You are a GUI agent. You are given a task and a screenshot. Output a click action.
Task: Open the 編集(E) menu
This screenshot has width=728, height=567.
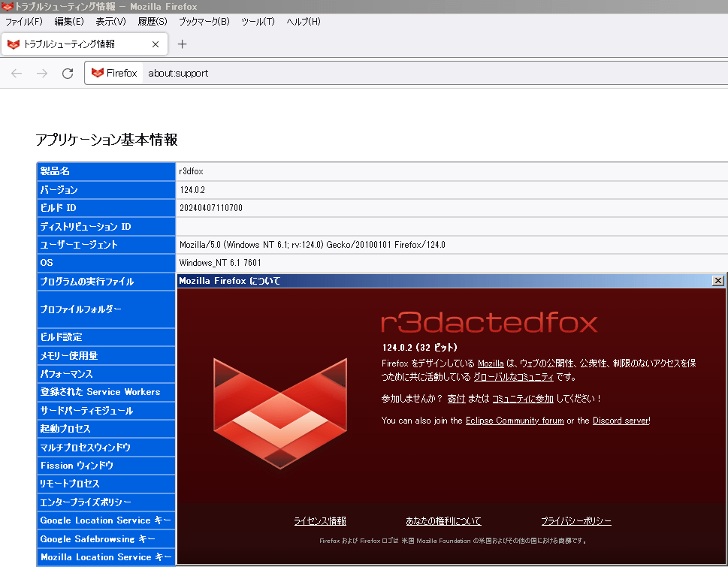pos(69,22)
